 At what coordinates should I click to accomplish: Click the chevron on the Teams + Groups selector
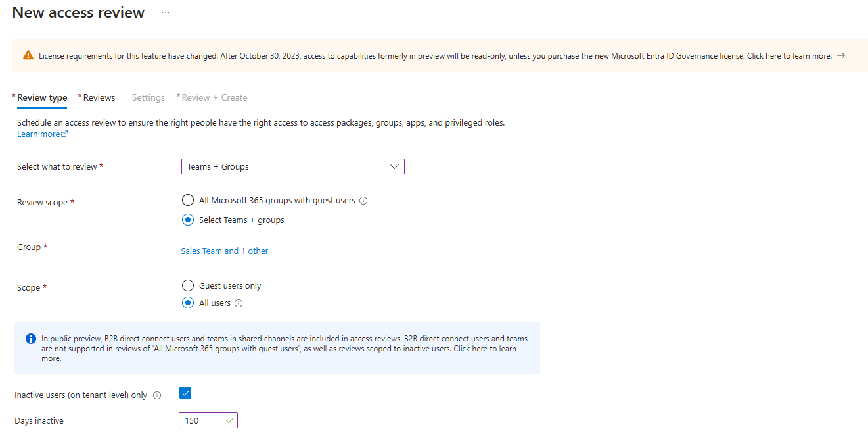393,166
